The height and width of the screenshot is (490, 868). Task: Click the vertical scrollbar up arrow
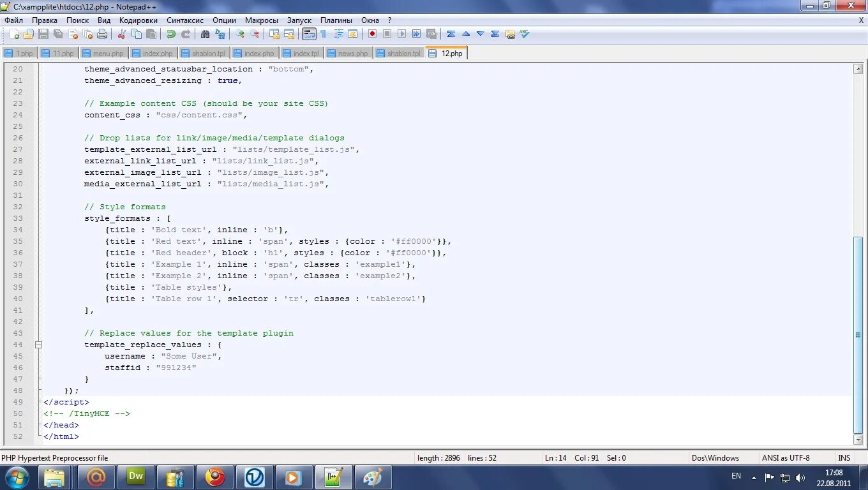pyautogui.click(x=858, y=68)
